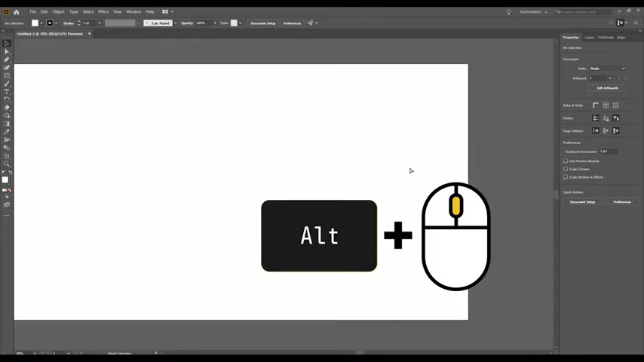Click the change screen mode icon
The width and height of the screenshot is (644, 362).
(x=7, y=204)
